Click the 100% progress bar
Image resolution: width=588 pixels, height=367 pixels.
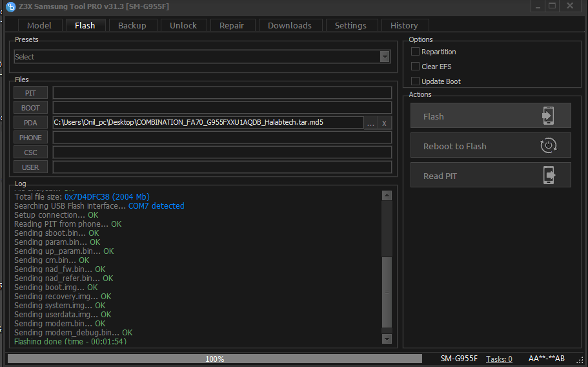click(x=214, y=359)
